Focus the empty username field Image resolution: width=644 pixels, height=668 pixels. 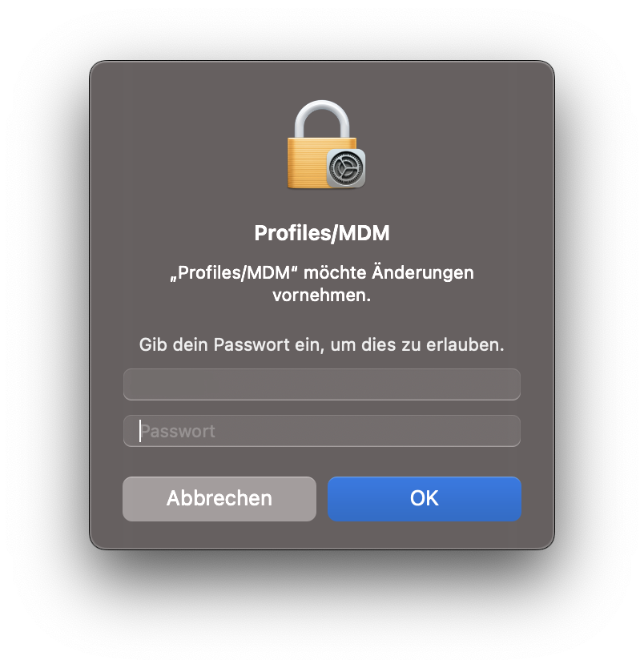321,384
